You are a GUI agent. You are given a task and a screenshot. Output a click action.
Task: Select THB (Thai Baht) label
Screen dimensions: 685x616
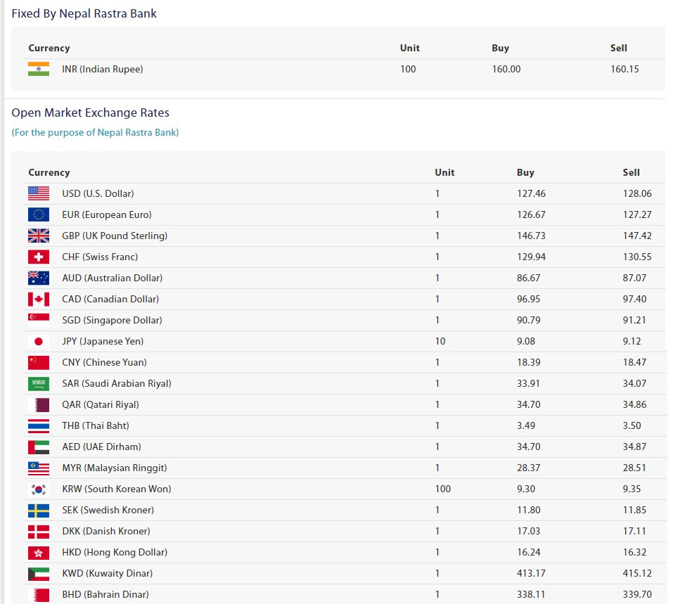point(96,426)
